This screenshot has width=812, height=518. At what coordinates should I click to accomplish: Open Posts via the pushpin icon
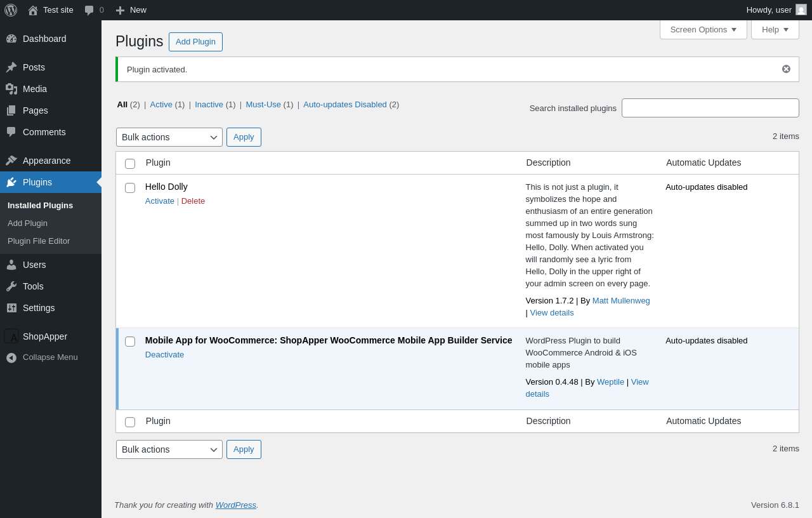(x=11, y=67)
